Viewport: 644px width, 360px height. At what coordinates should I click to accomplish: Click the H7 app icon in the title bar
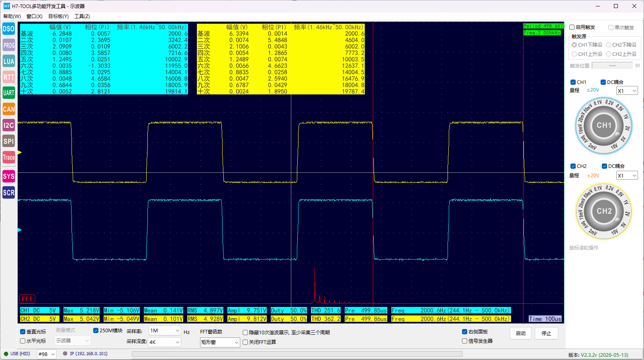click(x=6, y=6)
